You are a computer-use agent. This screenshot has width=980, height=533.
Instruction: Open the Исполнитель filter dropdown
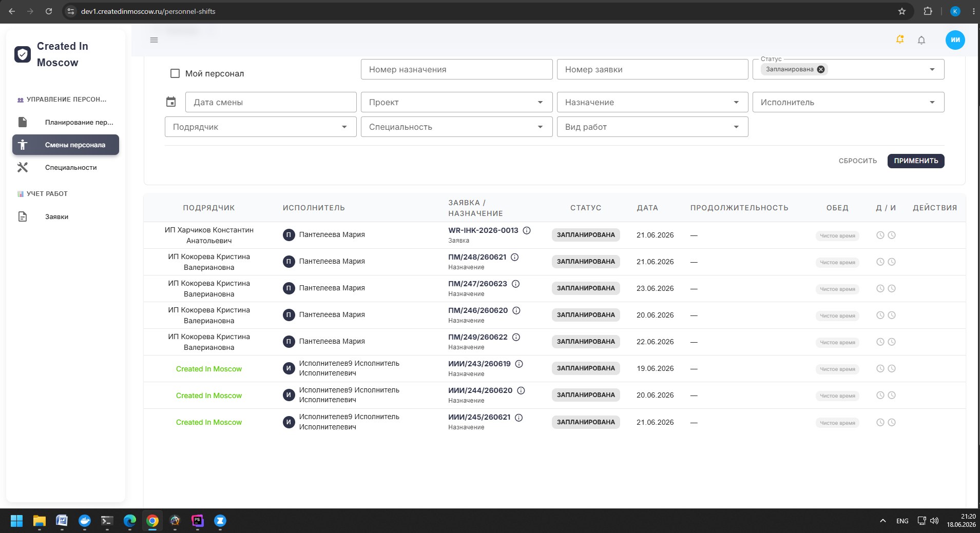click(848, 102)
